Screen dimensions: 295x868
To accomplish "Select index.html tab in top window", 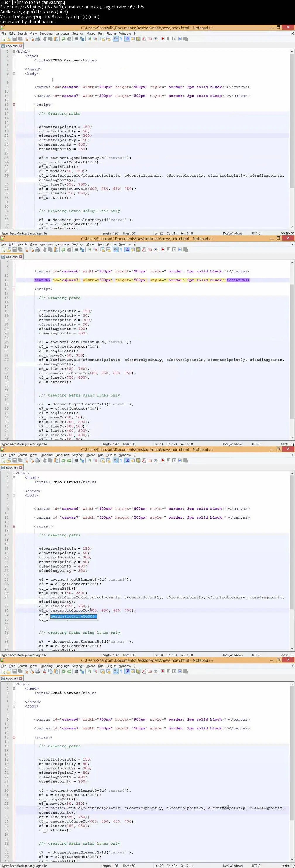I will click(x=11, y=46).
